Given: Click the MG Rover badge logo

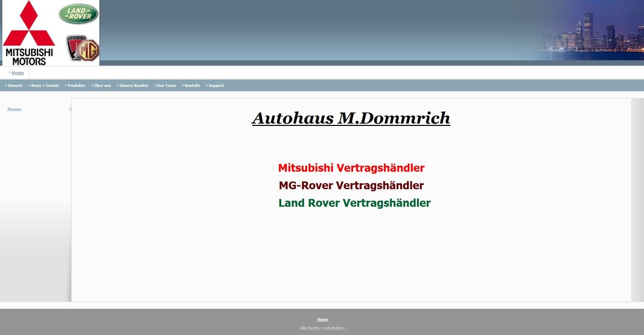Looking at the screenshot, I should (83, 49).
